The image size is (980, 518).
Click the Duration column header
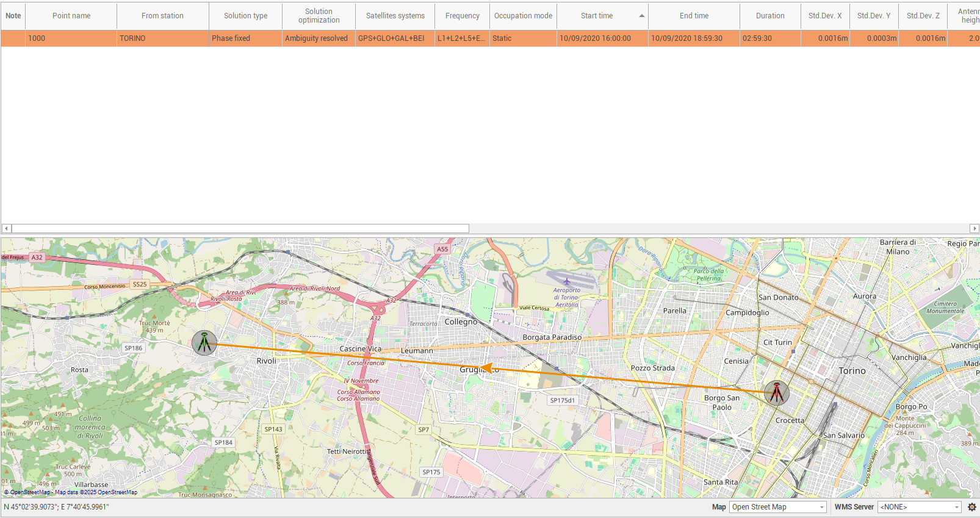click(769, 16)
